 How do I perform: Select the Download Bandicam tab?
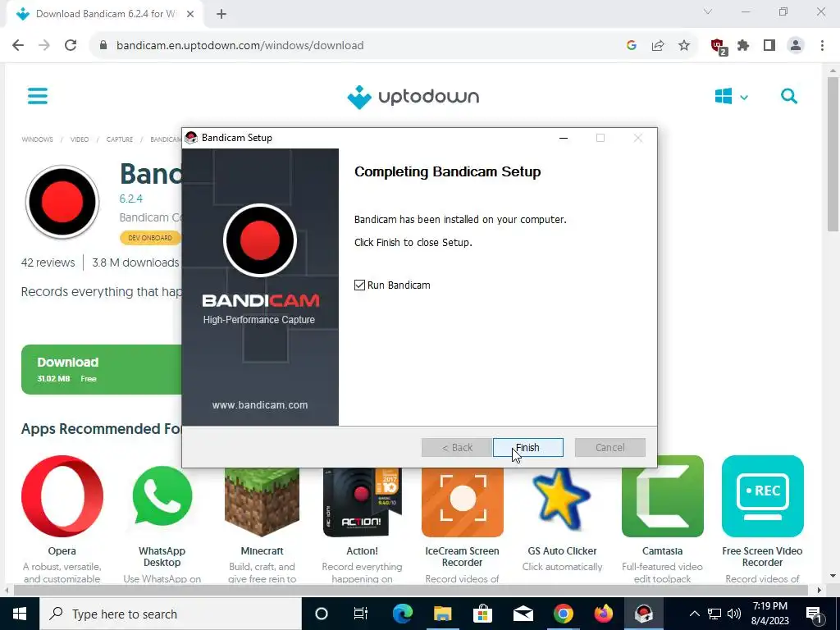(104, 14)
